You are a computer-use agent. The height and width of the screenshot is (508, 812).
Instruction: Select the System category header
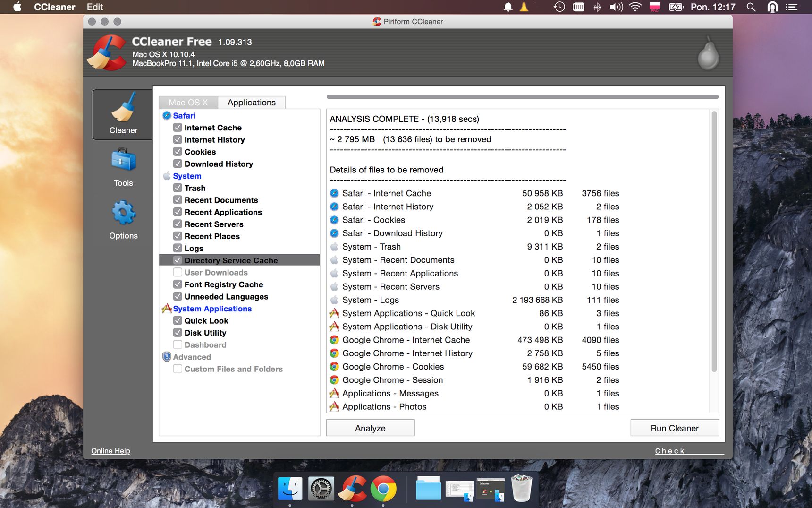coord(187,176)
